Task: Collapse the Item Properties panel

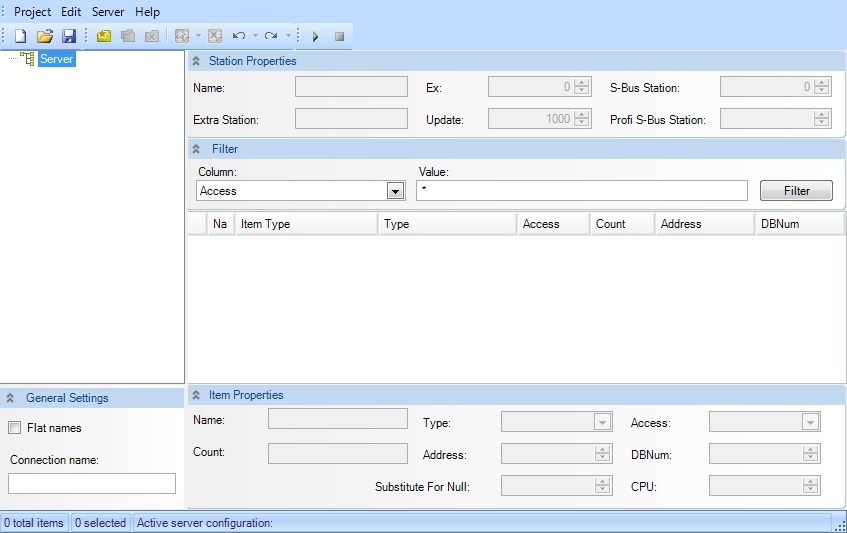Action: click(x=196, y=395)
